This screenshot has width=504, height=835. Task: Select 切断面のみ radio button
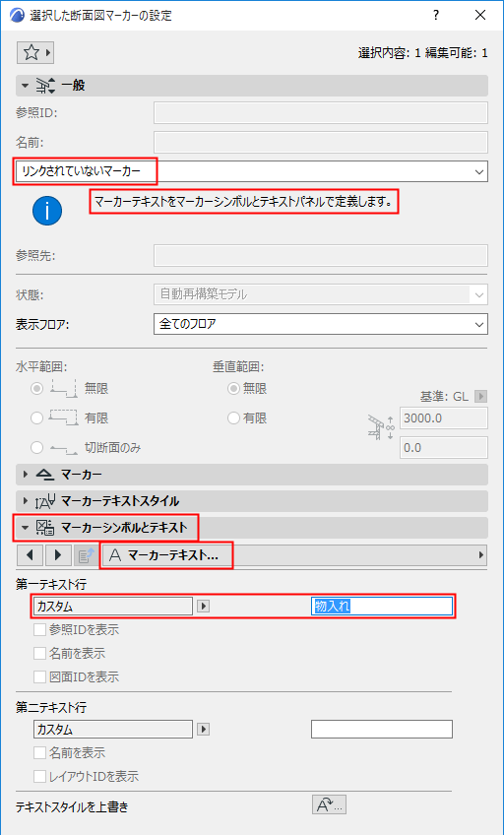(x=36, y=448)
